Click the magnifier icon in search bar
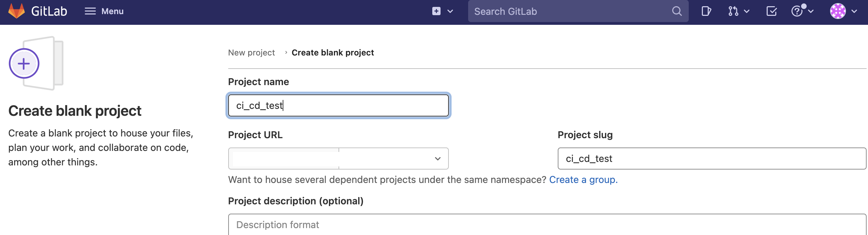This screenshot has width=868, height=235. (677, 11)
